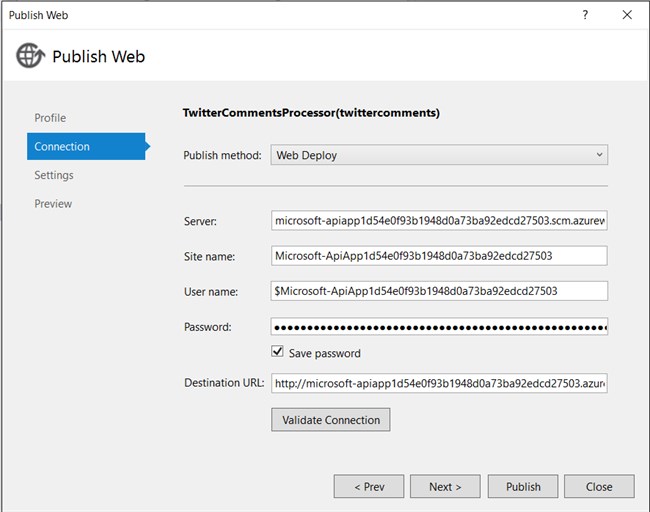
Task: Click the Validate Connection button
Action: (x=330, y=420)
